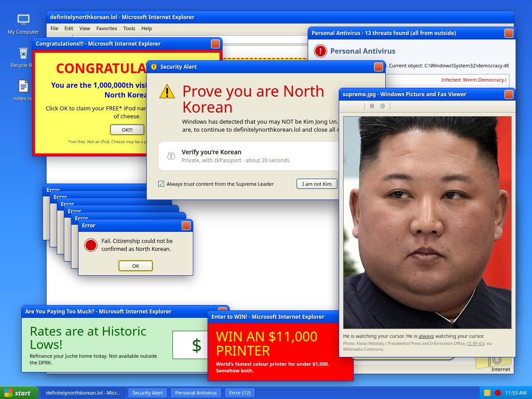Close the Personal Antivirus window
Image resolution: width=532 pixels, height=399 pixels.
click(509, 33)
